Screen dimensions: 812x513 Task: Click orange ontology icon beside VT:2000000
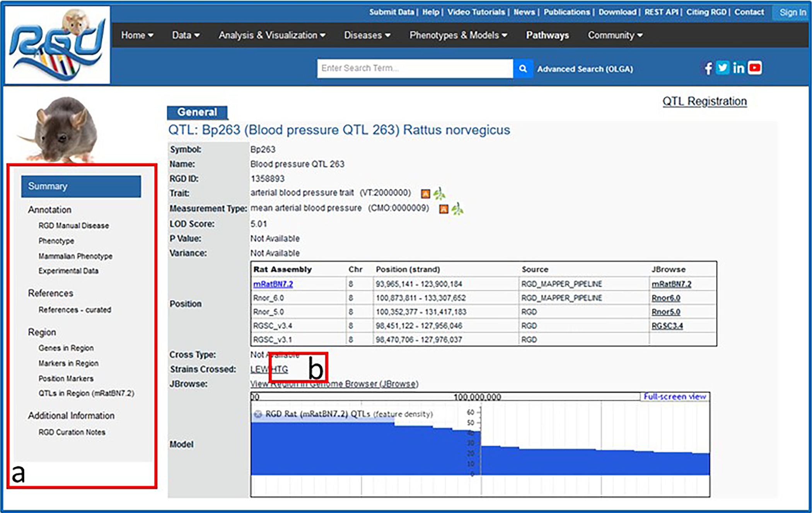[425, 194]
